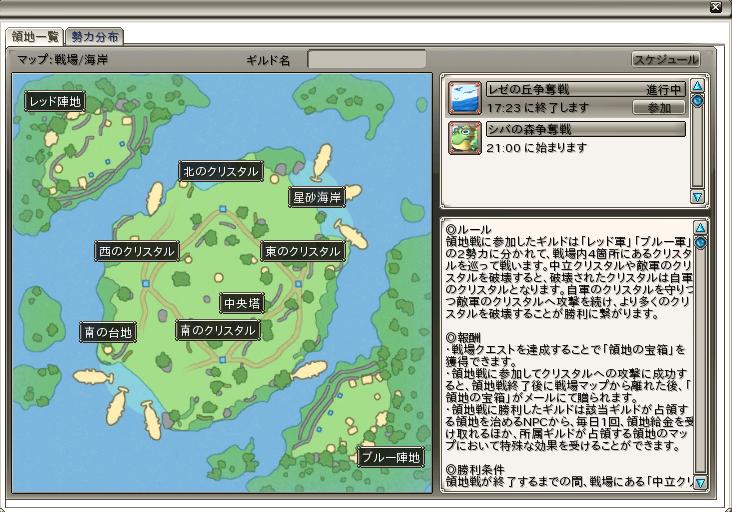Click the 星砂海岸 location label
This screenshot has height=512, width=732.
pos(317,197)
